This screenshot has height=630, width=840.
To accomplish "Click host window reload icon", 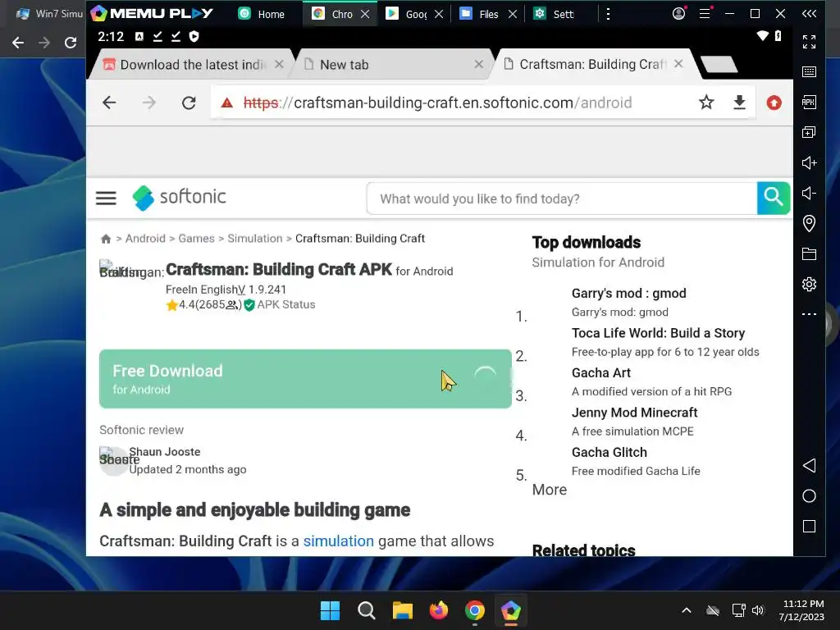I will coord(71,43).
